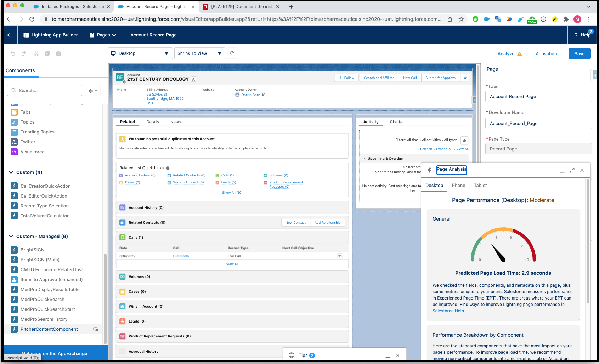Screen dimensions: 599x364
Task: Collapse the Custom - Managed (9) section
Action: (11, 237)
